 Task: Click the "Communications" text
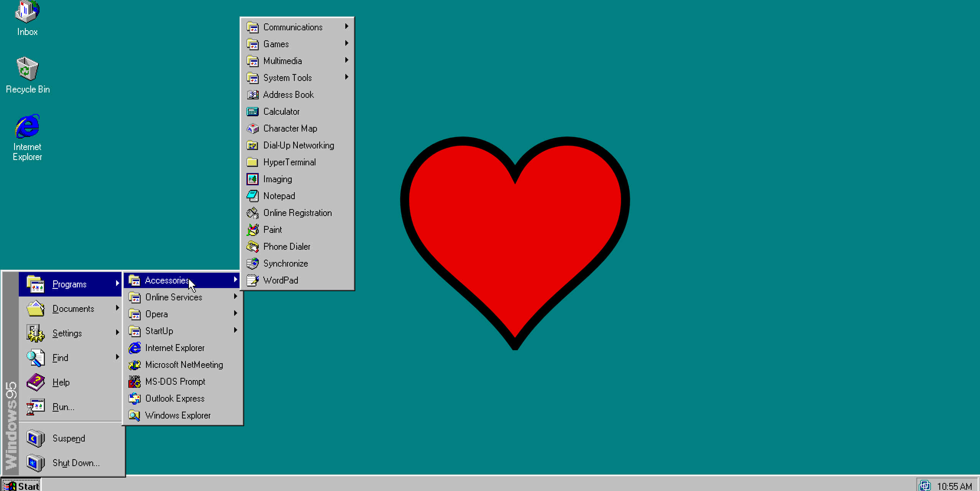(x=293, y=27)
